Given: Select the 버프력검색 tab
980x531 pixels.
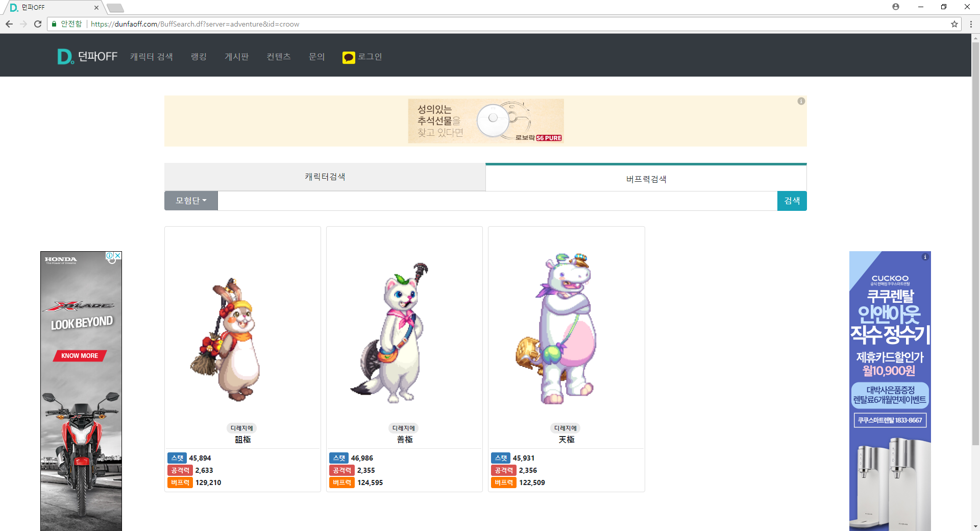Looking at the screenshot, I should 646,179.
